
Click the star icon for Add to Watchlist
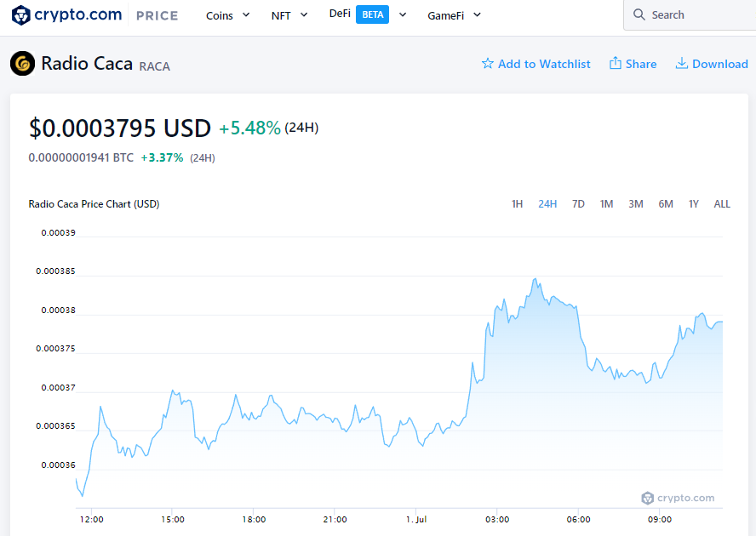pyautogui.click(x=488, y=64)
